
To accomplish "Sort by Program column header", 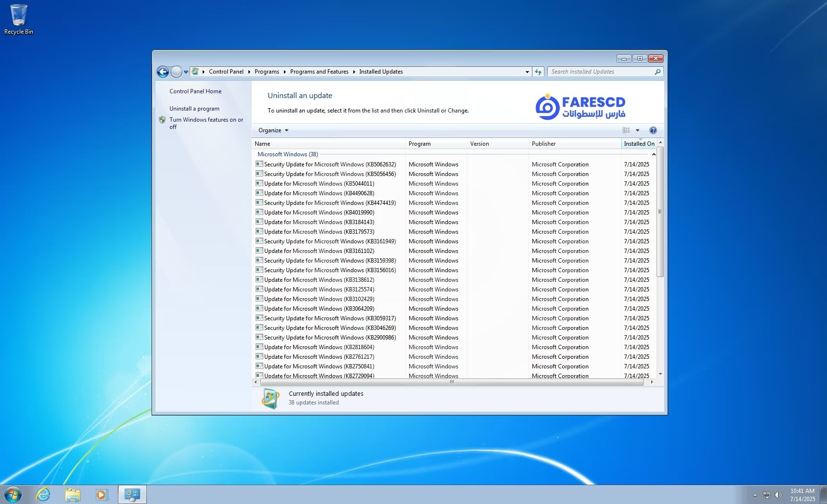I will tap(436, 144).
